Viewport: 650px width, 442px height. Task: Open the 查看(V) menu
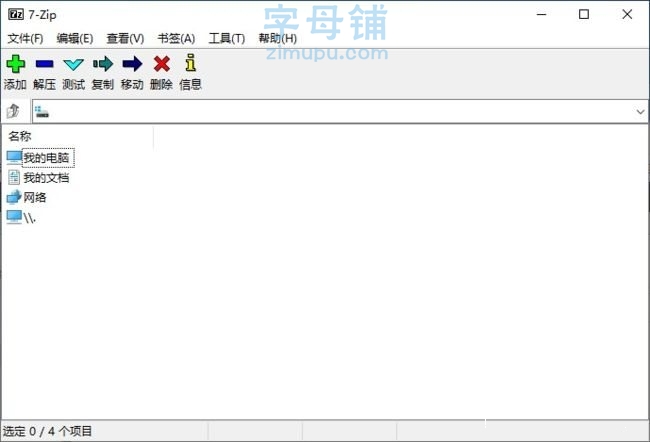(x=125, y=39)
